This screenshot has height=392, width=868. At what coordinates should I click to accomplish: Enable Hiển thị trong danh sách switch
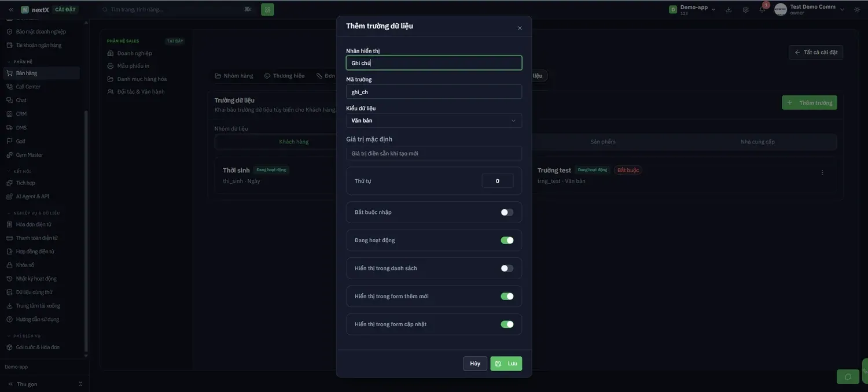point(507,268)
